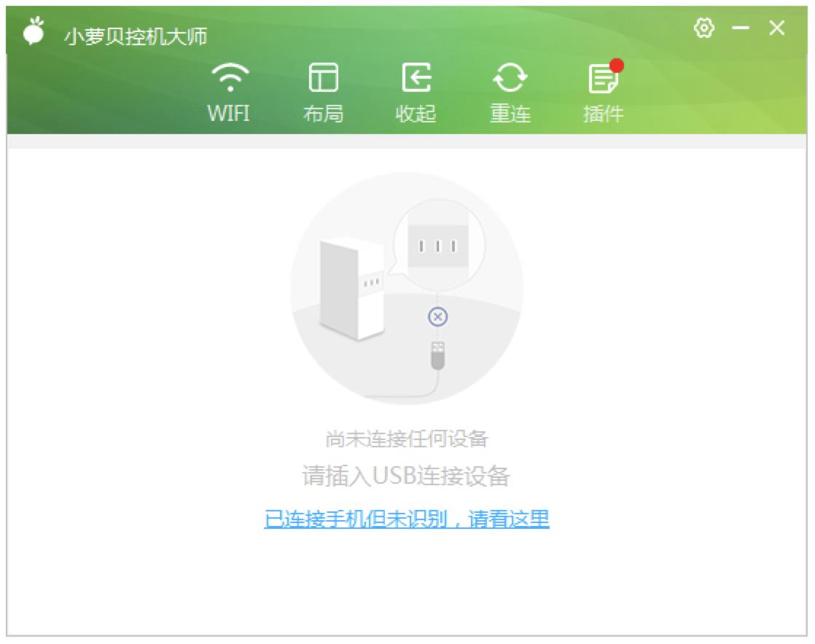The height and width of the screenshot is (644, 815).
Task: Click the 尚未连接任何设备 message
Action: point(407,439)
